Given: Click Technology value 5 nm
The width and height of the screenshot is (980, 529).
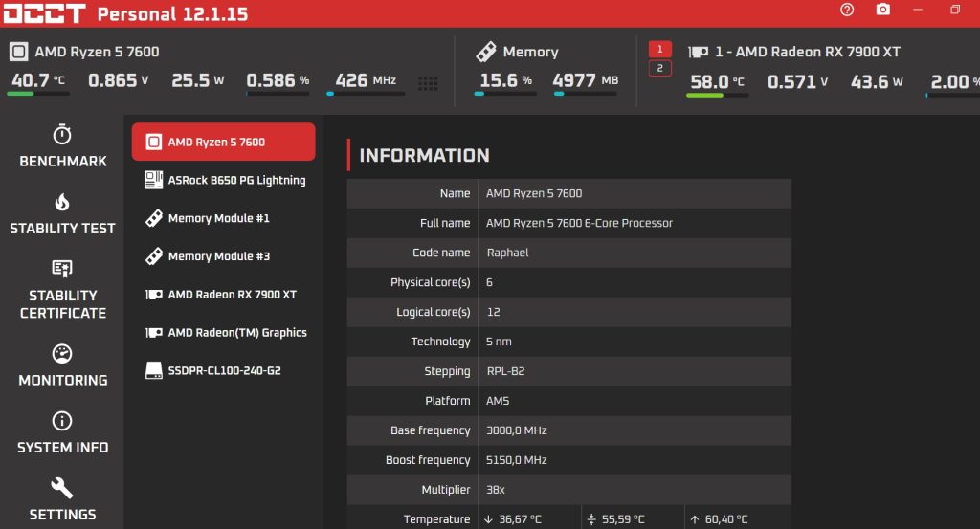Looking at the screenshot, I should pyautogui.click(x=499, y=342).
